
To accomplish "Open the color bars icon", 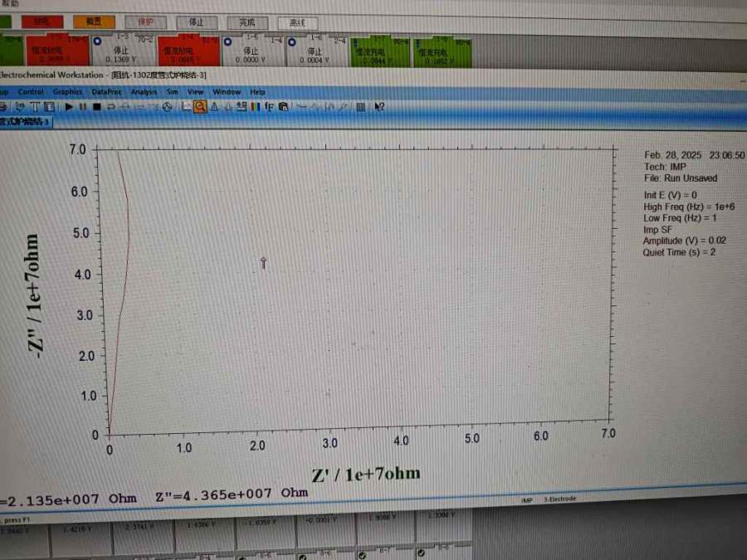I will tap(256, 107).
